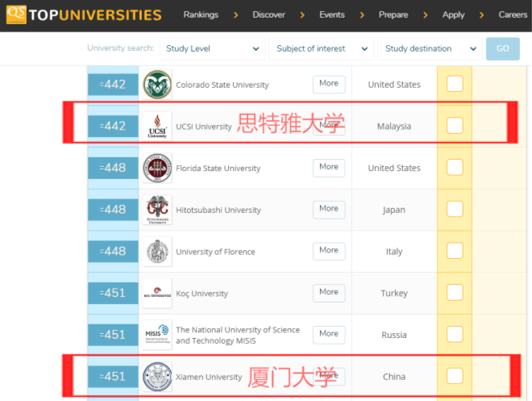Open Hitotsubashi University logo
The width and height of the screenshot is (532, 401).
tap(157, 210)
